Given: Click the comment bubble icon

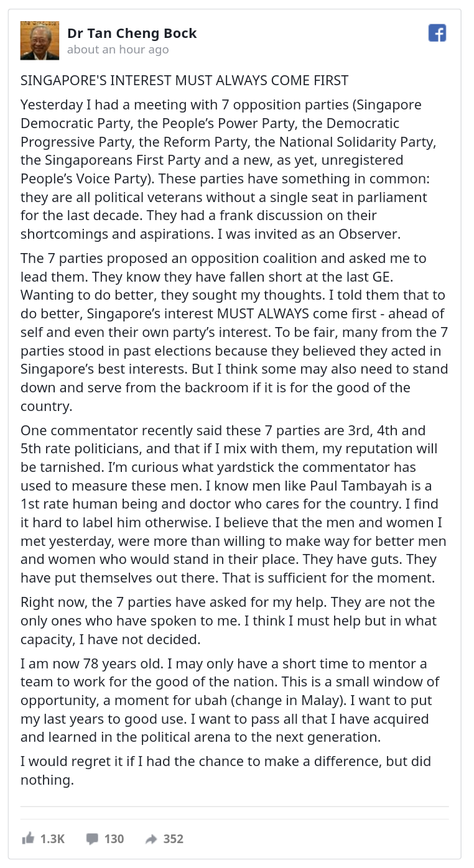Looking at the screenshot, I should tap(92, 839).
